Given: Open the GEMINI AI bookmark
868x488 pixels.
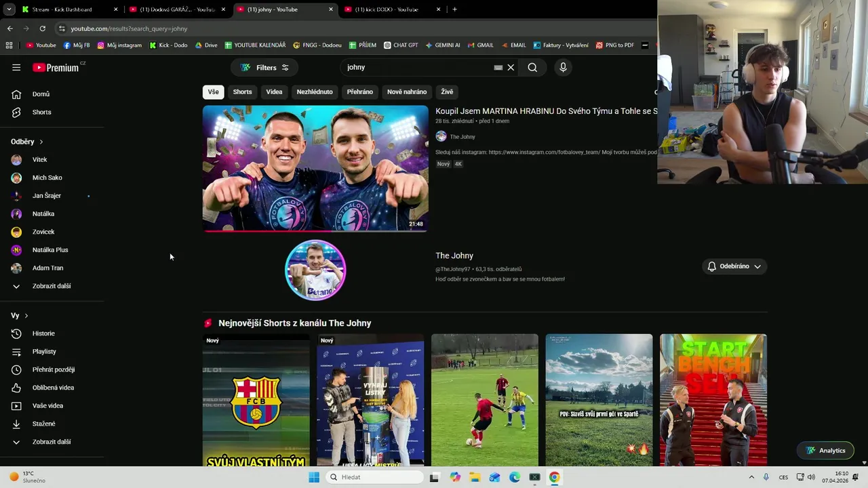Looking at the screenshot, I should coord(442,45).
